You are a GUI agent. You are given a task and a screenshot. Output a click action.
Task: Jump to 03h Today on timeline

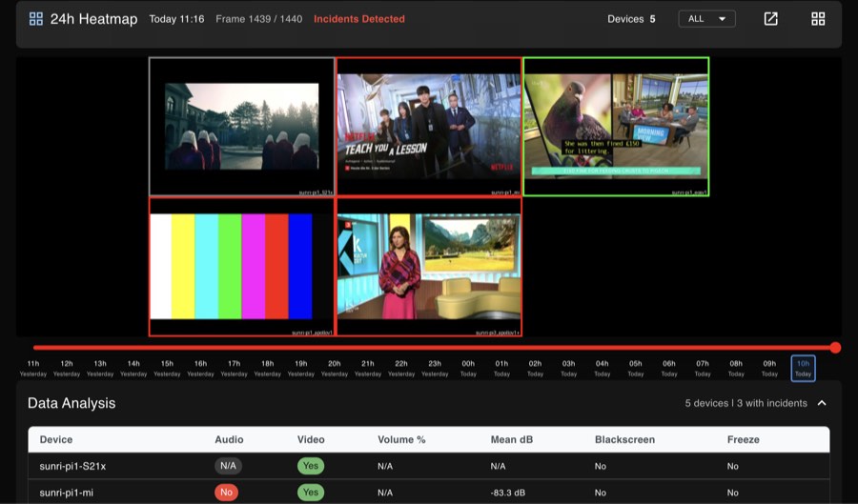pyautogui.click(x=568, y=369)
